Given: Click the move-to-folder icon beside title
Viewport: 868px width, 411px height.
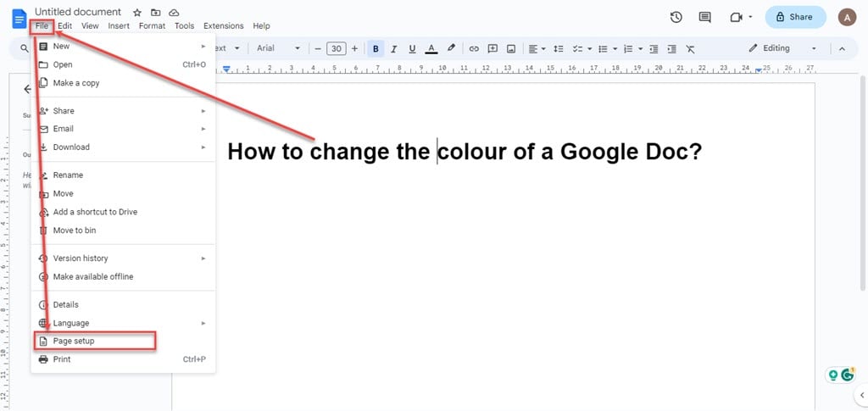Looking at the screenshot, I should [x=156, y=13].
